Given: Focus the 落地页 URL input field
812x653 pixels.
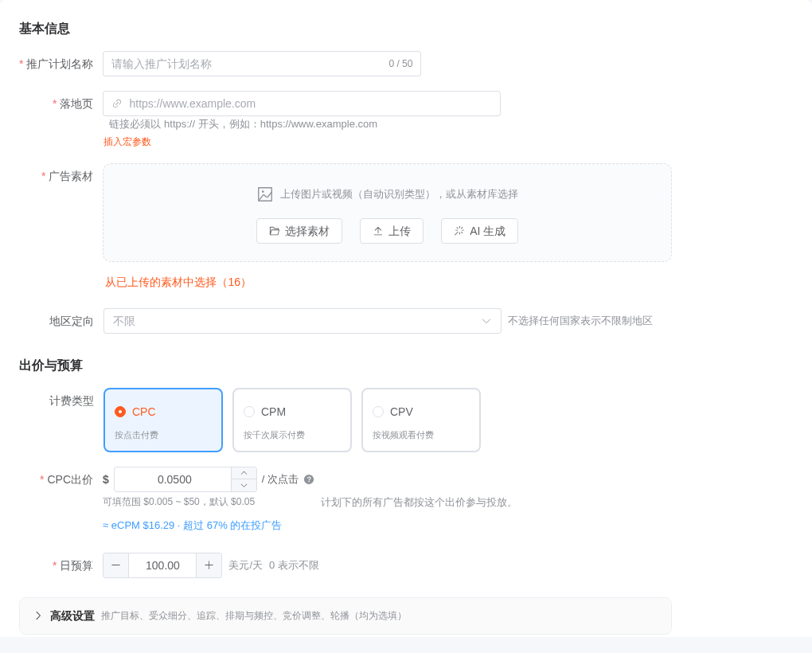Looking at the screenshot, I should [x=302, y=104].
